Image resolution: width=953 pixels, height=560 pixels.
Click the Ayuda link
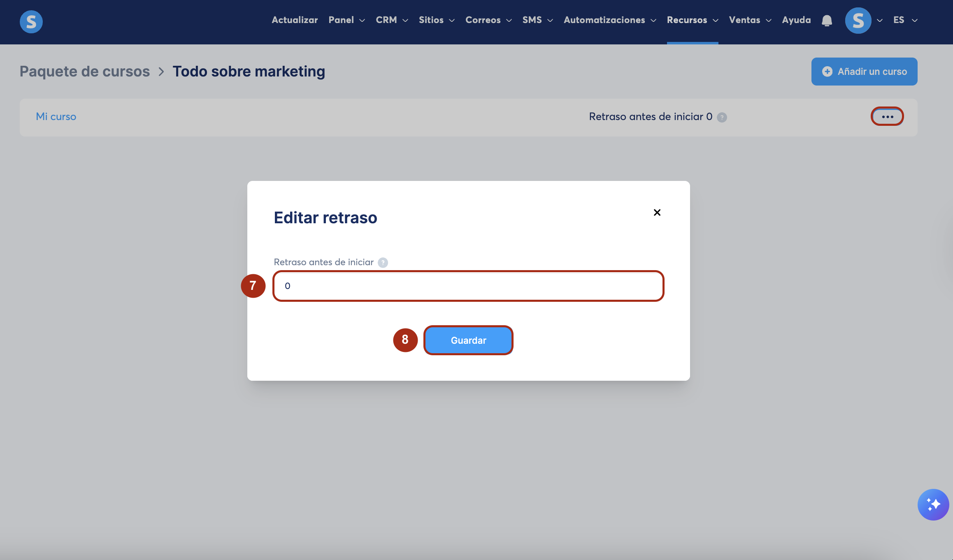point(796,20)
